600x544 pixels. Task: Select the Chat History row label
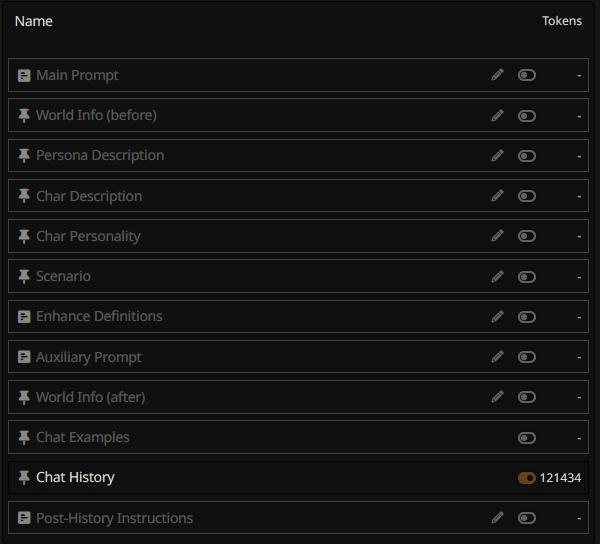[75, 477]
